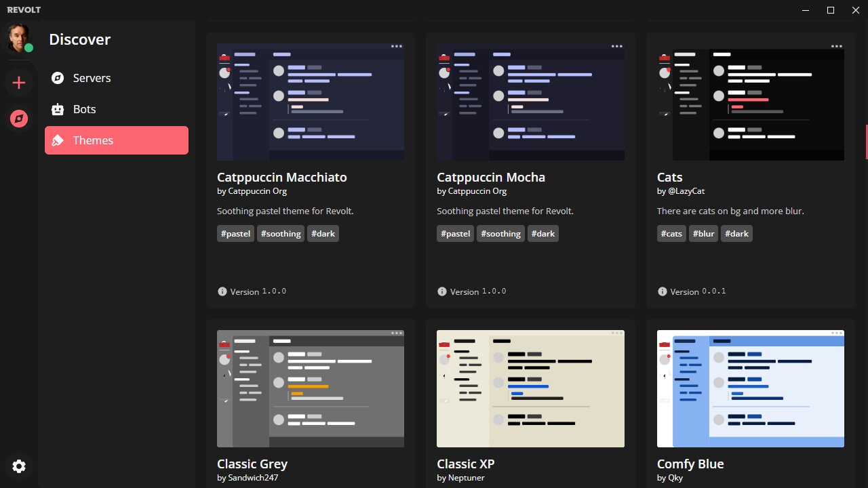Image resolution: width=868 pixels, height=488 pixels.
Task: Open the settings gear icon
Action: [x=19, y=466]
